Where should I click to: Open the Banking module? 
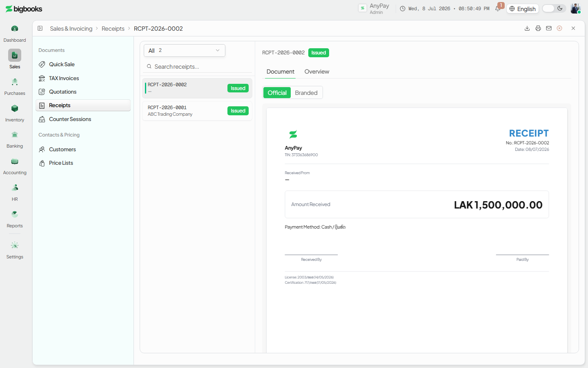(x=15, y=139)
